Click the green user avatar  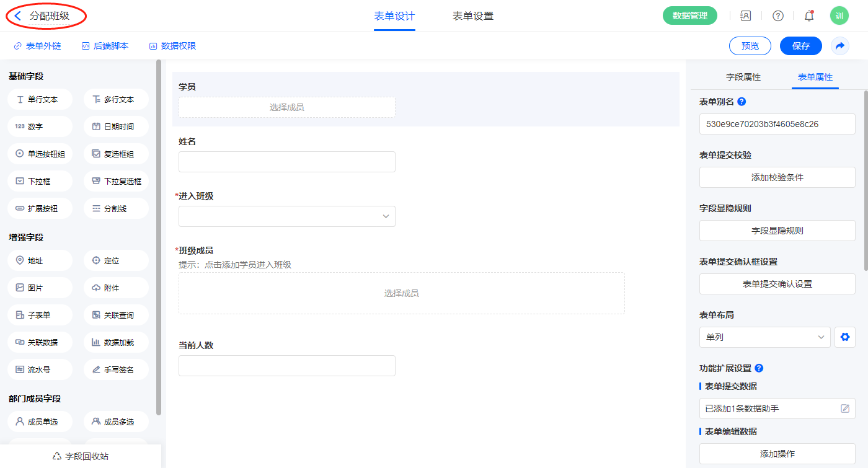click(839, 16)
